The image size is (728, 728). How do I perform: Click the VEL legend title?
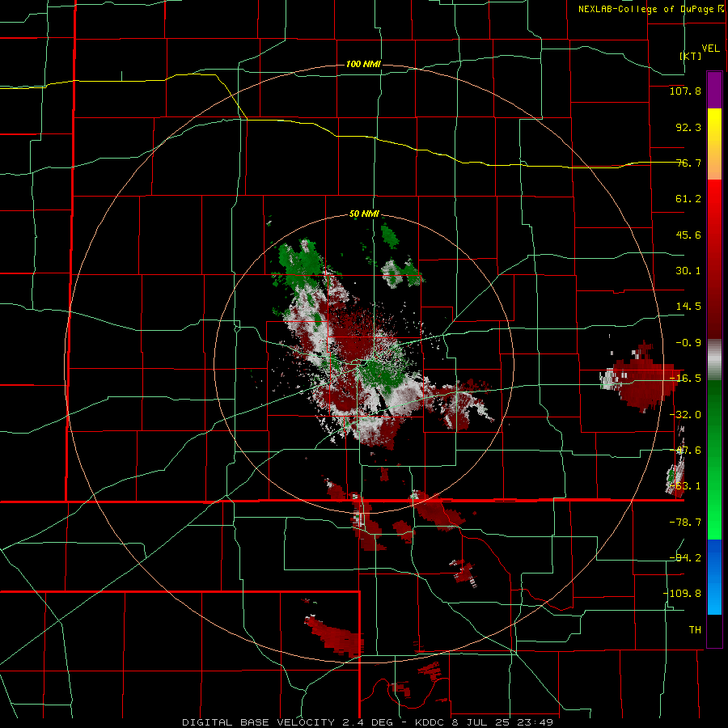[710, 49]
